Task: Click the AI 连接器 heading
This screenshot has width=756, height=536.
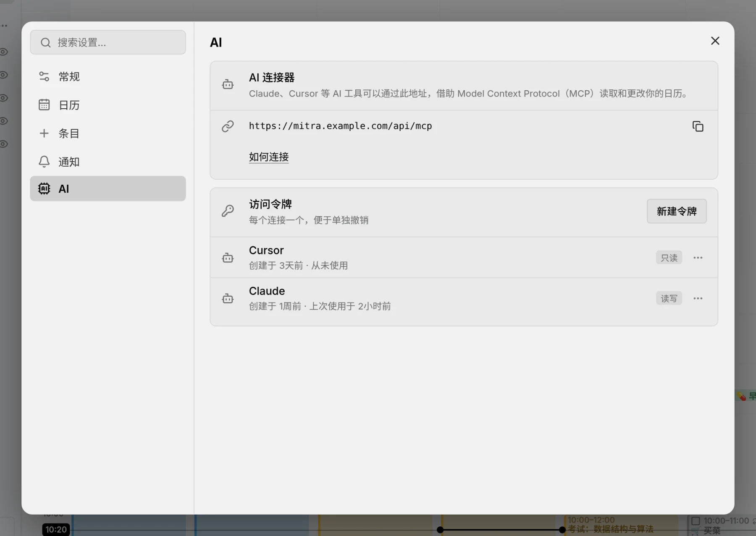Action: 272,77
